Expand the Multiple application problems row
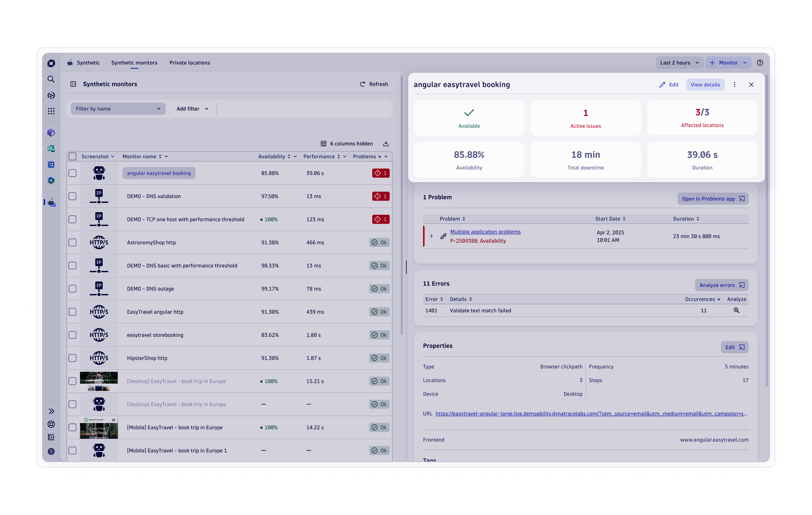Image resolution: width=812 pixels, height=515 pixels. pos(431,236)
